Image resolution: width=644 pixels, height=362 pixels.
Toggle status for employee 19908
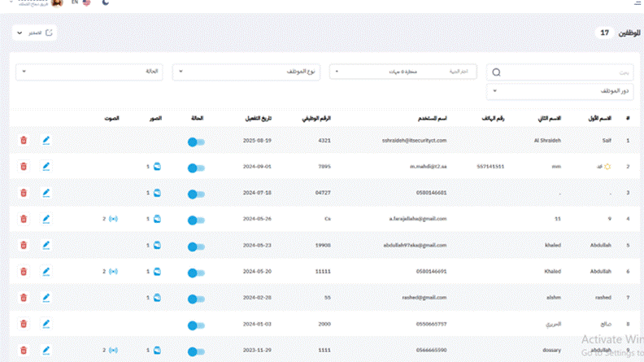(196, 247)
